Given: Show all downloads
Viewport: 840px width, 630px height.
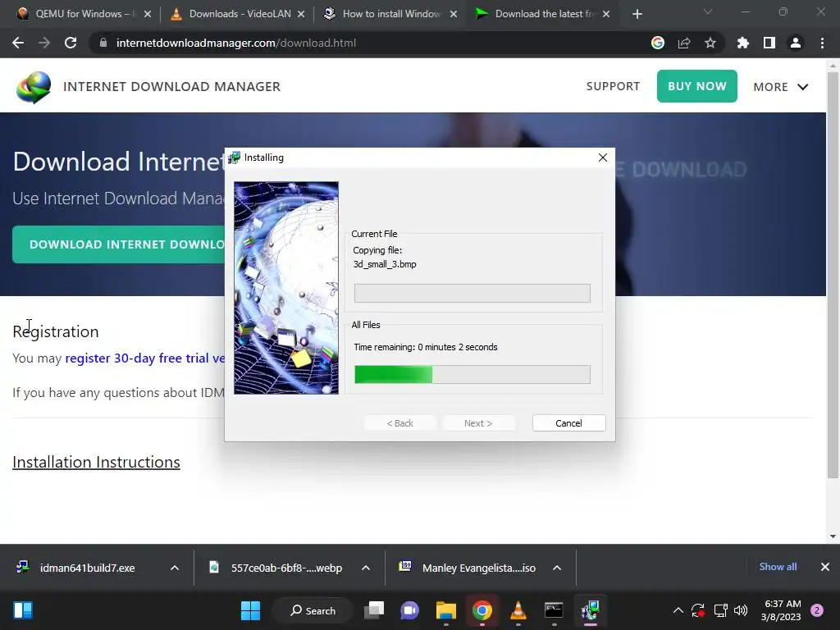Looking at the screenshot, I should 778,567.
